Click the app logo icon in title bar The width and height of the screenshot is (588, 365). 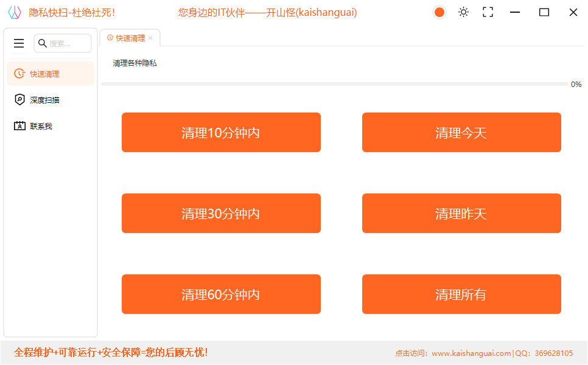click(15, 12)
